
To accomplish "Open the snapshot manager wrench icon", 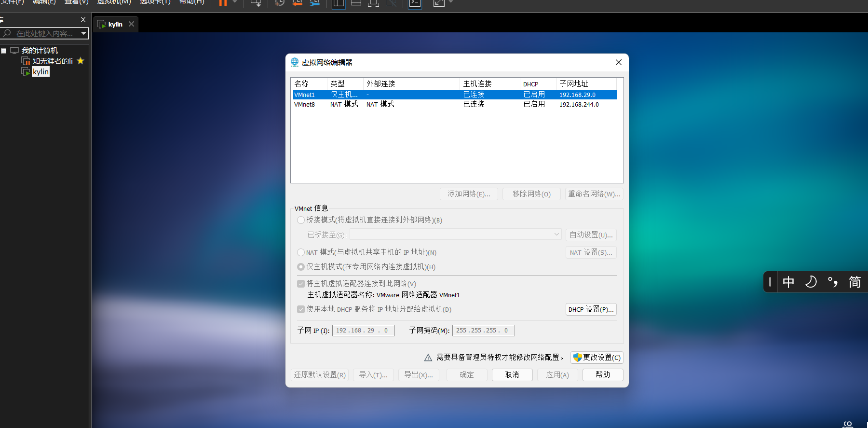I will tap(315, 3).
